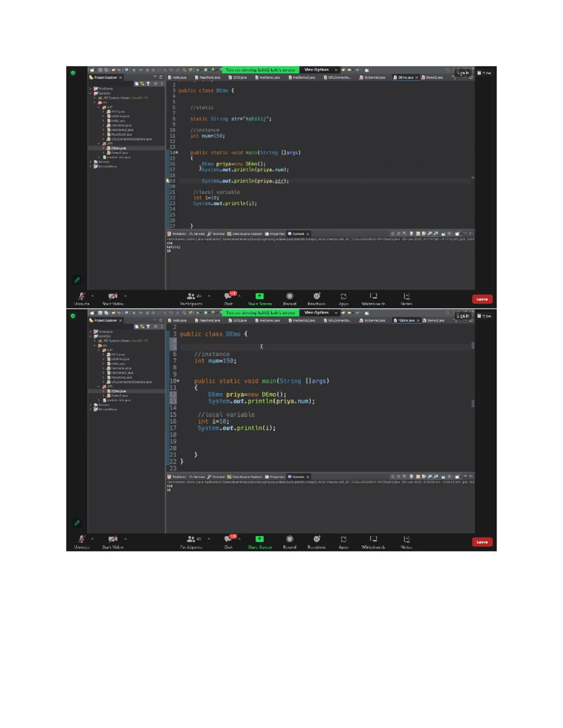Open Reactions in the upper Zoom toolbar
Screen dimensions: 563x728
pyautogui.click(x=317, y=296)
